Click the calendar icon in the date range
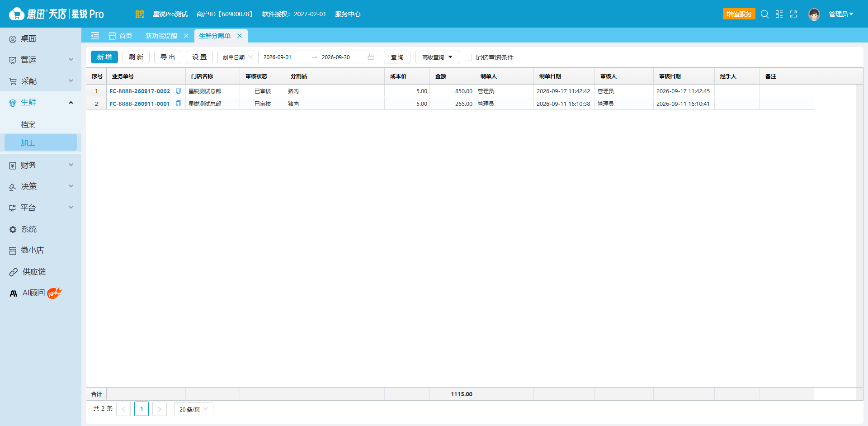The width and height of the screenshot is (868, 426). point(371,57)
